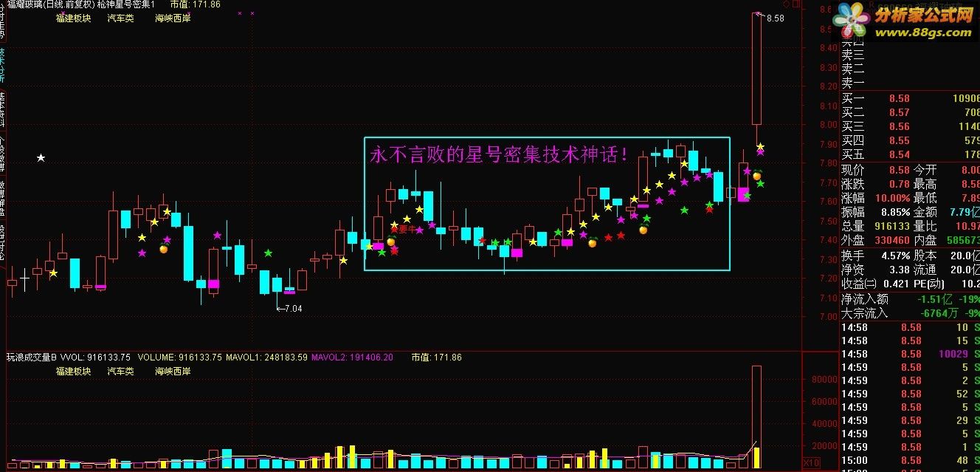Click the 买三 bid row
Image resolution: width=980 pixels, height=472 pixels.
tap(911, 126)
